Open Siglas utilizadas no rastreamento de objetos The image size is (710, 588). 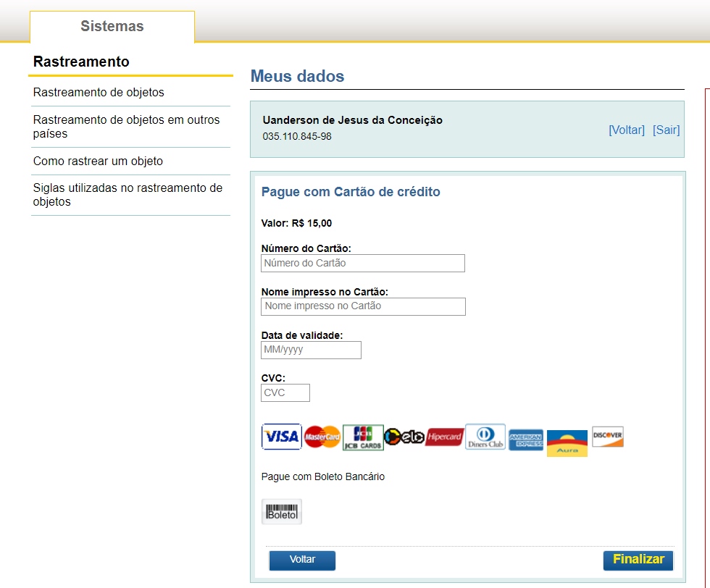click(x=128, y=195)
